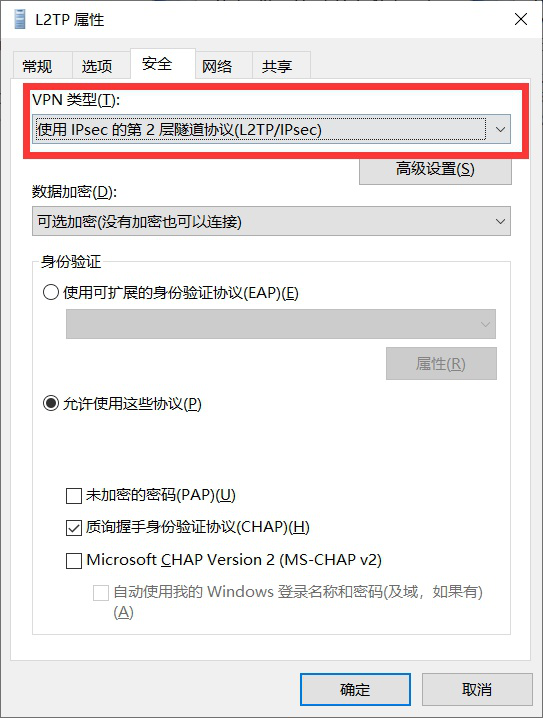Image resolution: width=543 pixels, height=718 pixels.
Task: Switch to the 选项 tab
Action: point(97,66)
